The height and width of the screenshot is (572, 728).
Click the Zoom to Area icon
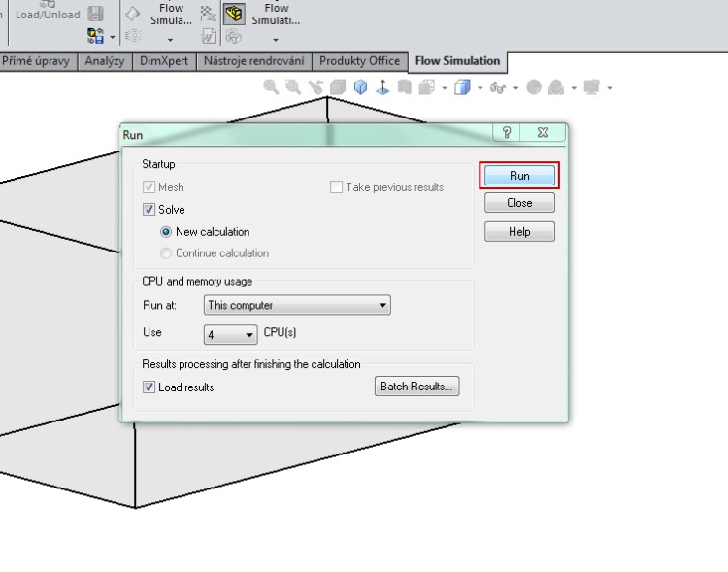tap(293, 86)
